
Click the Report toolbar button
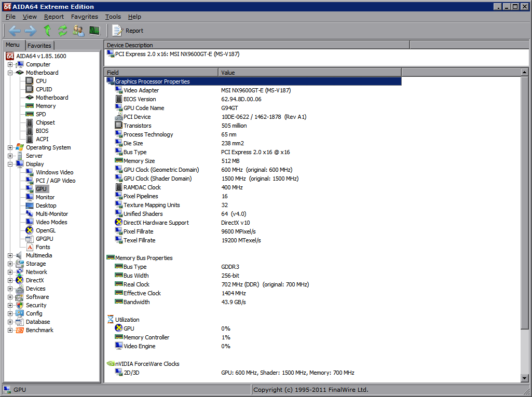pyautogui.click(x=128, y=31)
